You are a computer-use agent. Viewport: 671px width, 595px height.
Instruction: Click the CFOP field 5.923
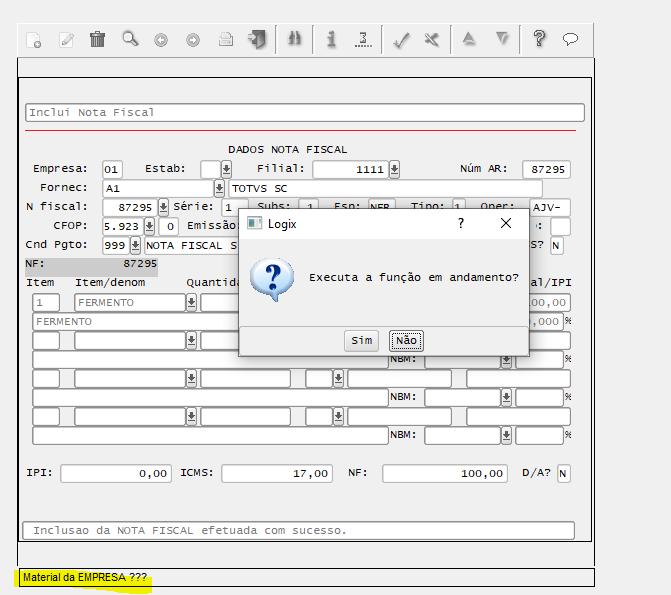[123, 226]
